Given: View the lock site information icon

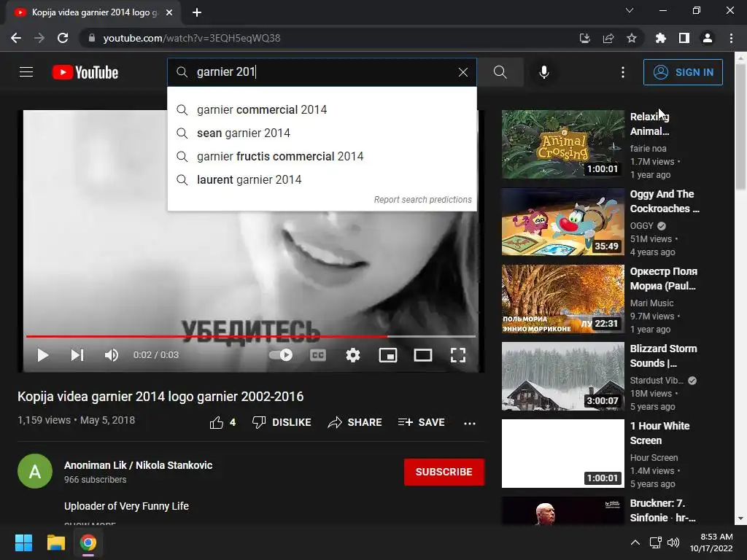Looking at the screenshot, I should pos(92,38).
